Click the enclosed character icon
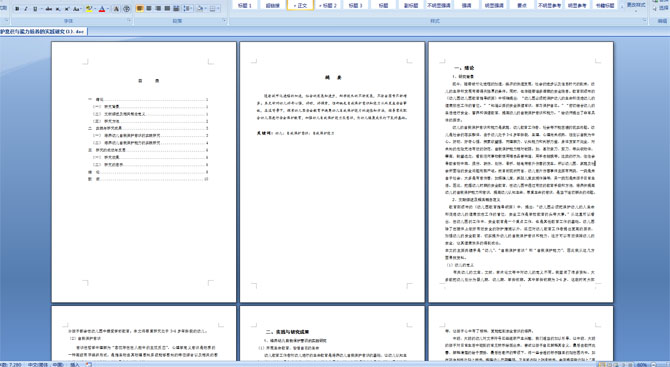 126,9
